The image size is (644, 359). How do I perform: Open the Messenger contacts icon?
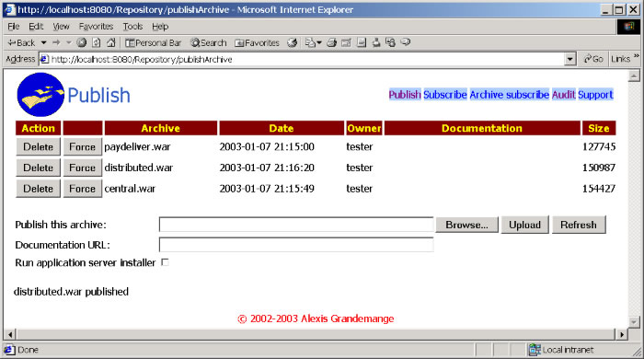391,42
